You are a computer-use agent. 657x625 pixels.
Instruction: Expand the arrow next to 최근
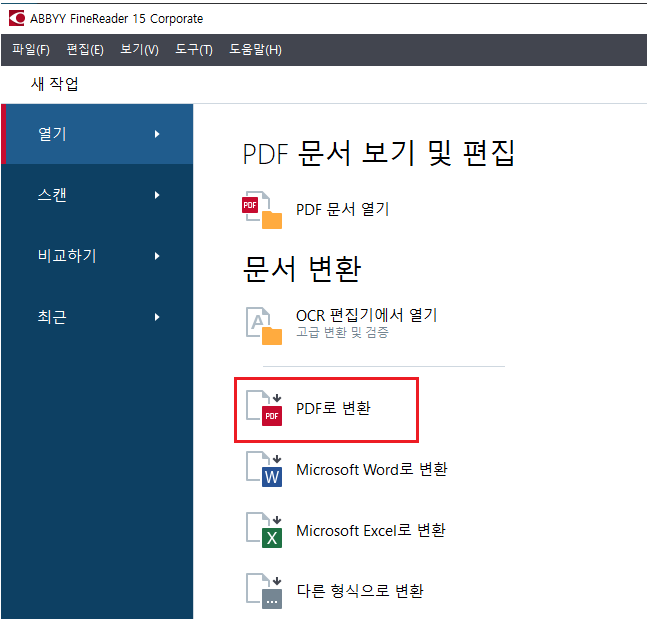[157, 317]
